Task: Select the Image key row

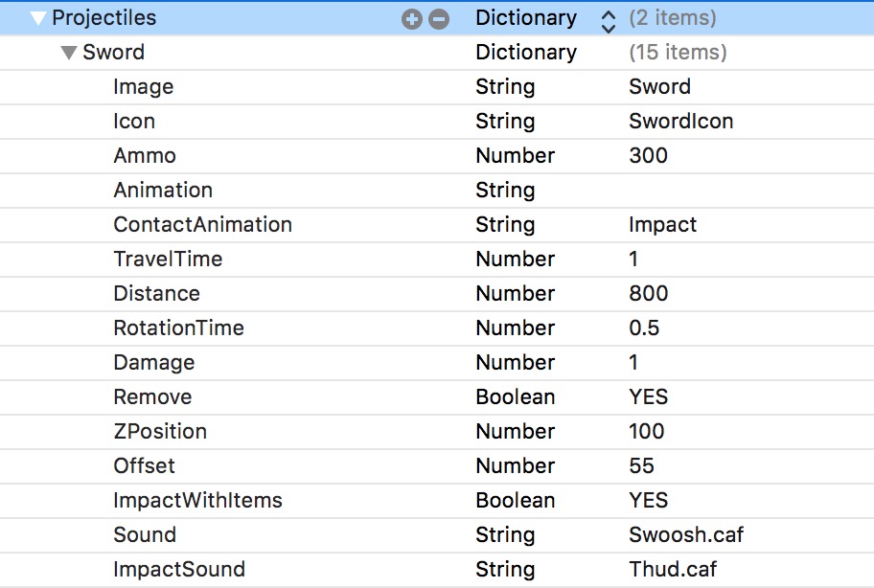Action: (x=144, y=86)
